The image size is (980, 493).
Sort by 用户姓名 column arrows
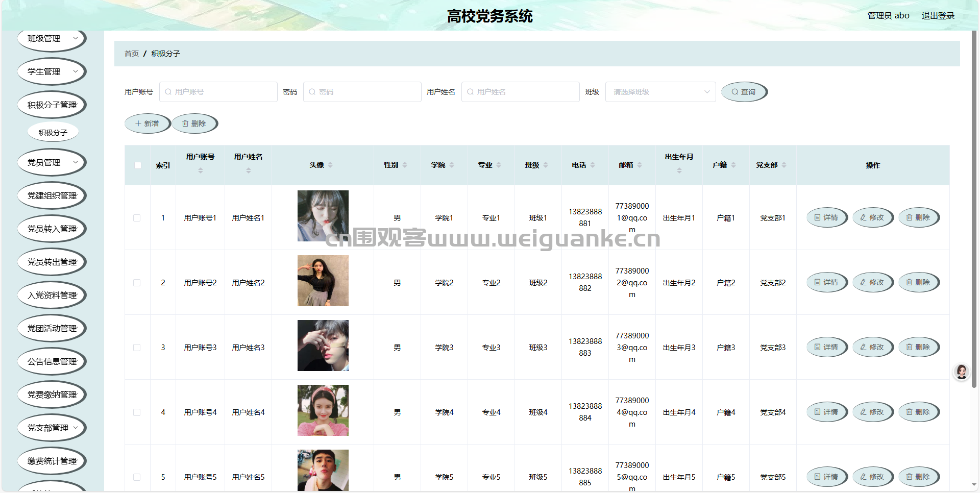(249, 170)
